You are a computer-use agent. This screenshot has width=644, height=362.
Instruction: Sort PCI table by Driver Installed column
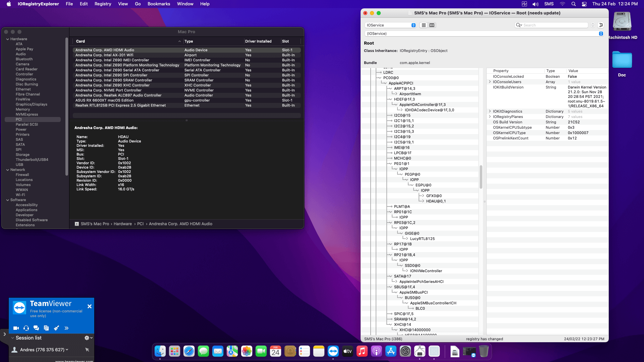click(x=262, y=42)
